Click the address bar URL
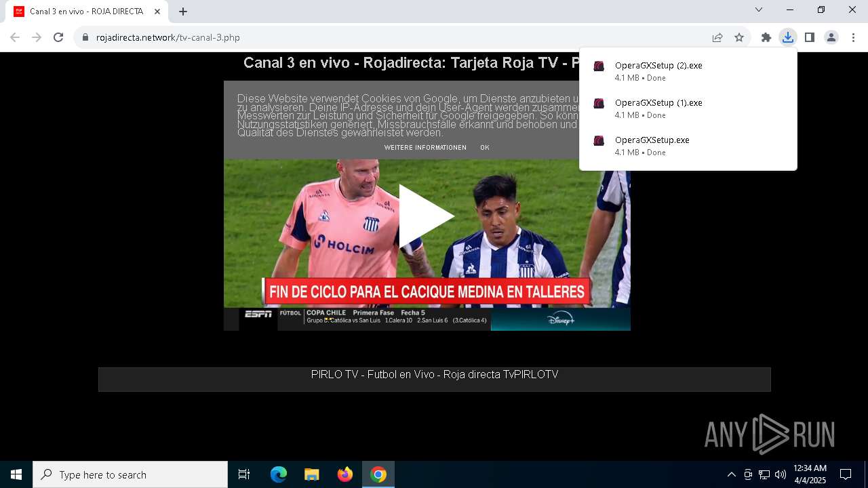This screenshot has width=868, height=488. 168,37
